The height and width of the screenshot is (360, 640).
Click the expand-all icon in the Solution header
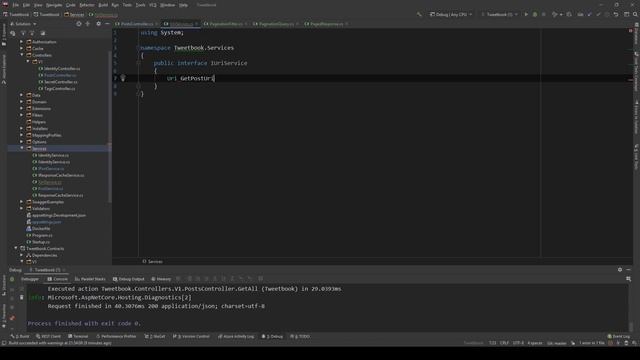point(88,24)
